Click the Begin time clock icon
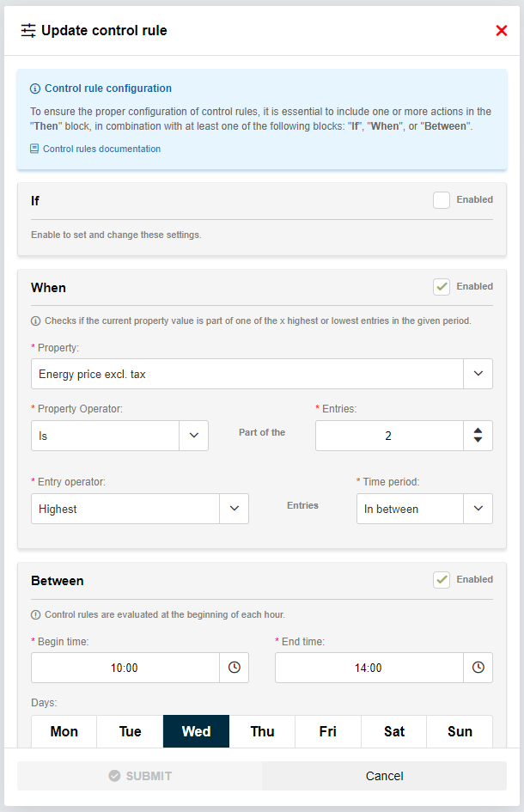524x812 pixels. 234,668
